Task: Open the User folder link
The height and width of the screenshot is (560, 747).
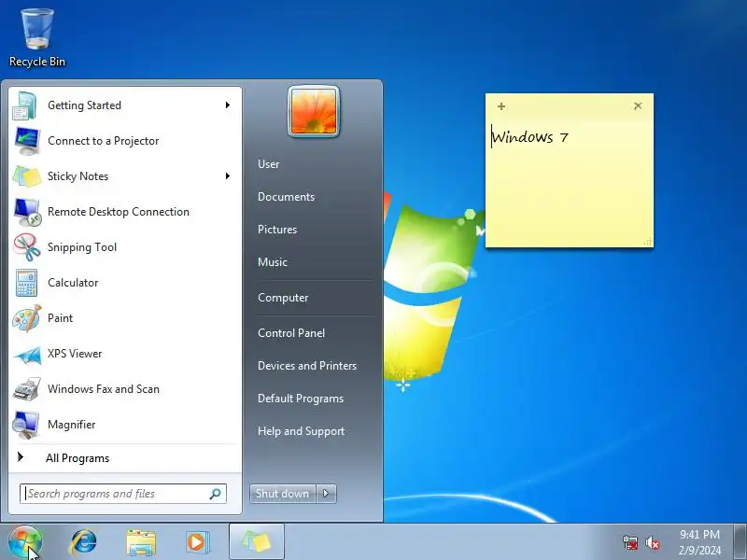Action: pos(269,164)
